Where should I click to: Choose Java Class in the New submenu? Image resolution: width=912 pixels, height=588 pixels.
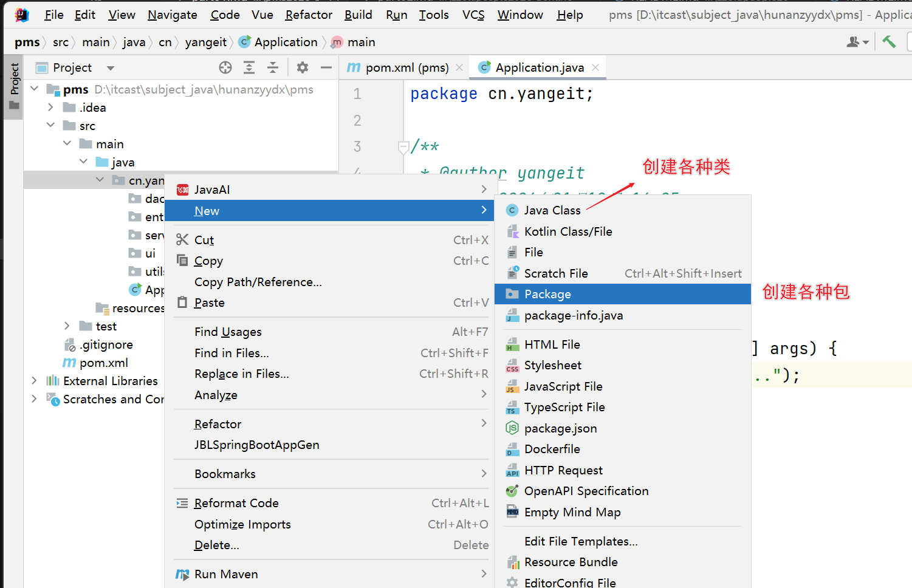[552, 210]
